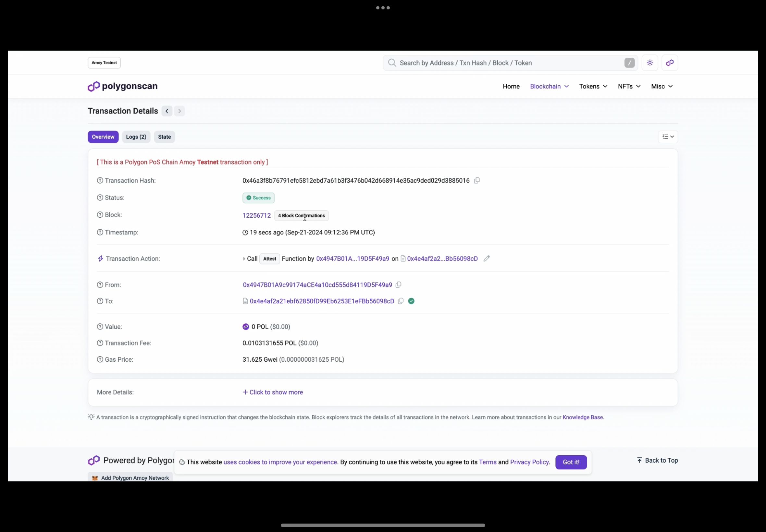Viewport: 766px width, 532px height.
Task: Focus the address/txn hash search field
Action: coord(510,63)
